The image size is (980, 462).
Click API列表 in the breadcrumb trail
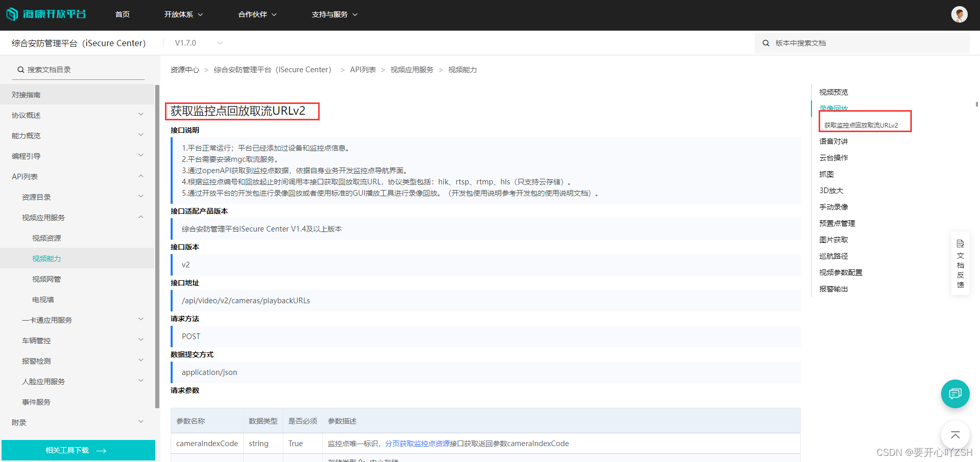(x=363, y=69)
